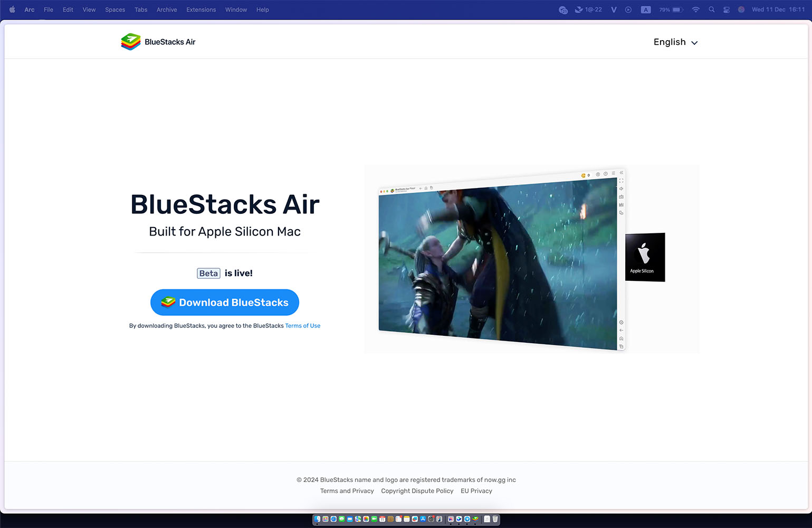Click the Beta badge label
This screenshot has height=528, width=812.
point(208,273)
